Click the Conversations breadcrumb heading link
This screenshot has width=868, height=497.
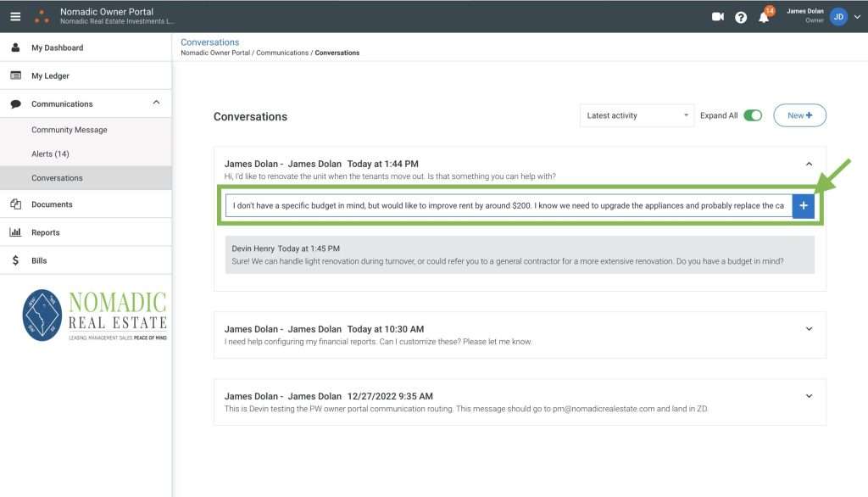click(x=210, y=42)
